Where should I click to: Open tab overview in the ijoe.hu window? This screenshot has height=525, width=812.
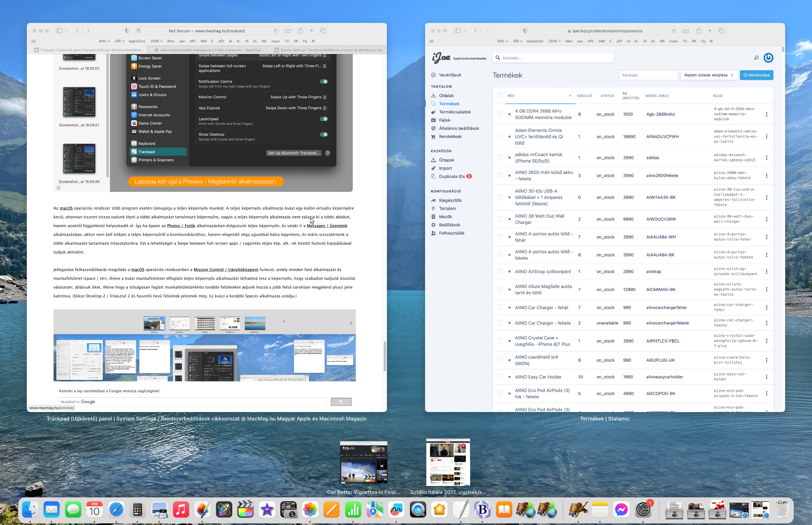coord(721,30)
